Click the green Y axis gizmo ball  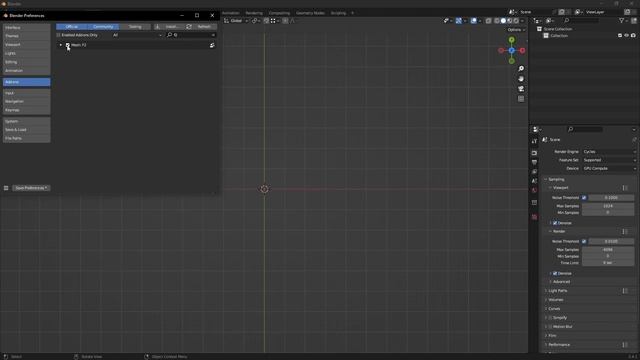click(x=511, y=40)
